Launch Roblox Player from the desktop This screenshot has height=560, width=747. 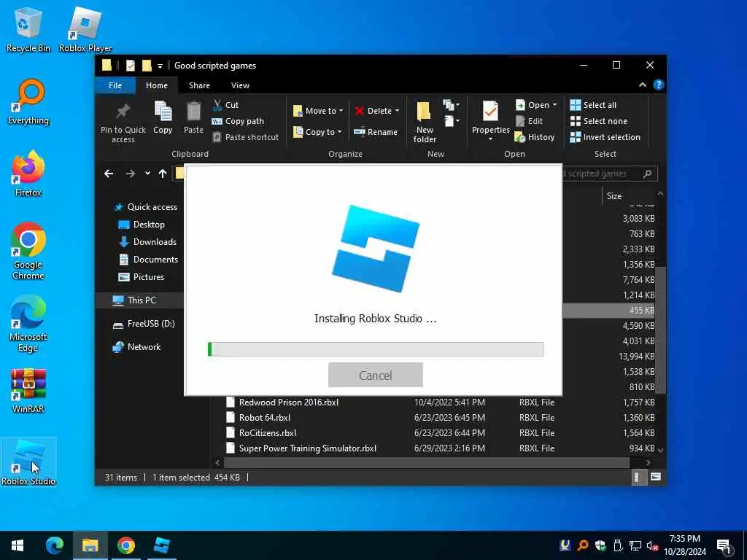click(85, 29)
